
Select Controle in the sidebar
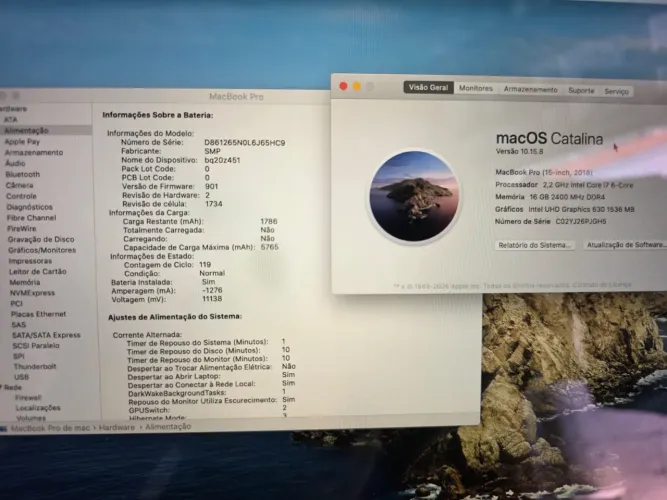(x=21, y=196)
